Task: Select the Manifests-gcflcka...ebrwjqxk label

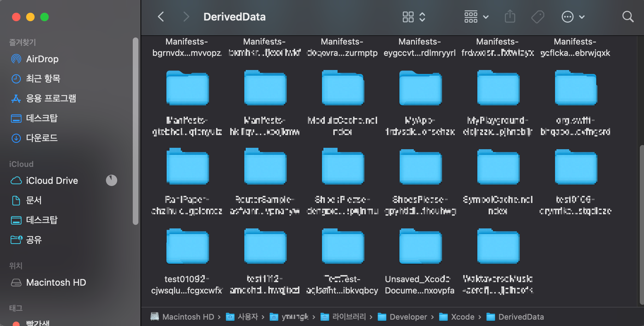Action: pyautogui.click(x=575, y=47)
